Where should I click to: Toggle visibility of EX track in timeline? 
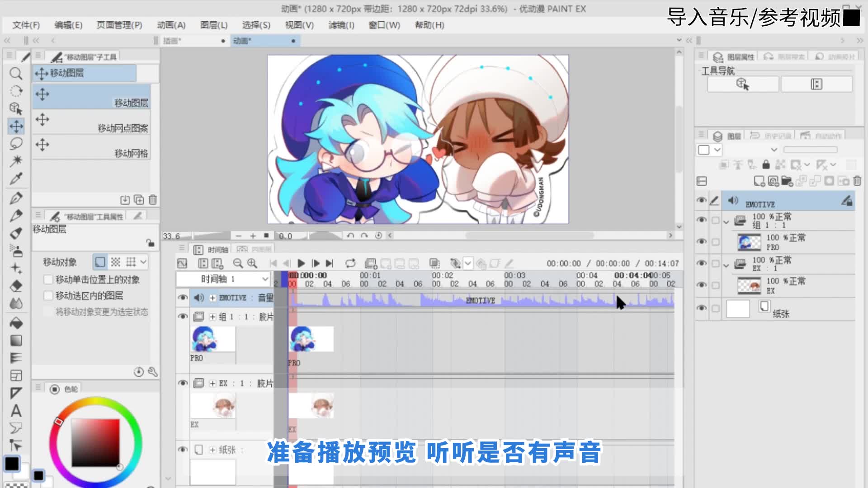[x=183, y=383]
